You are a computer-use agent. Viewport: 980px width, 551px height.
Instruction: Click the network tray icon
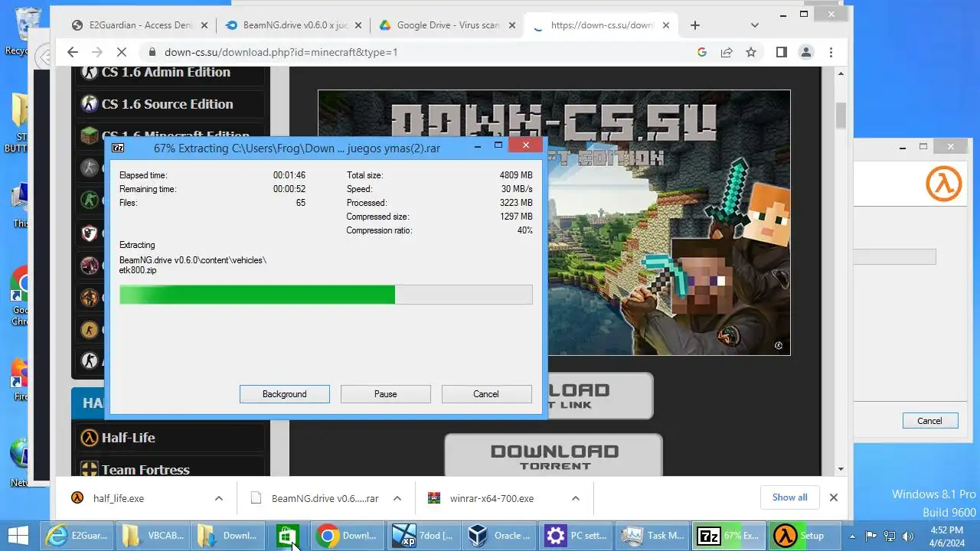(890, 536)
